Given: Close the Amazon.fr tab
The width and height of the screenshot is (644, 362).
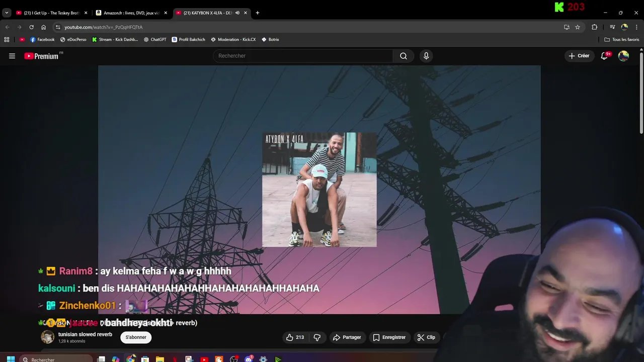Looking at the screenshot, I should [166, 13].
